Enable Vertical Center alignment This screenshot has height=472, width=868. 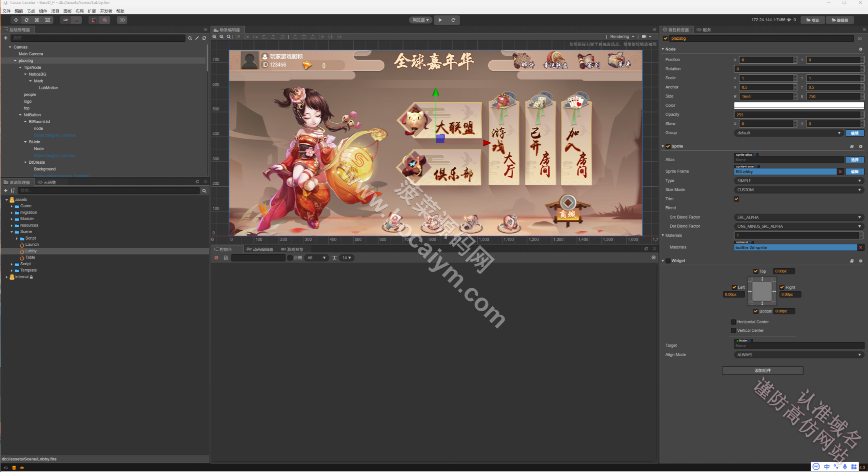(x=733, y=330)
